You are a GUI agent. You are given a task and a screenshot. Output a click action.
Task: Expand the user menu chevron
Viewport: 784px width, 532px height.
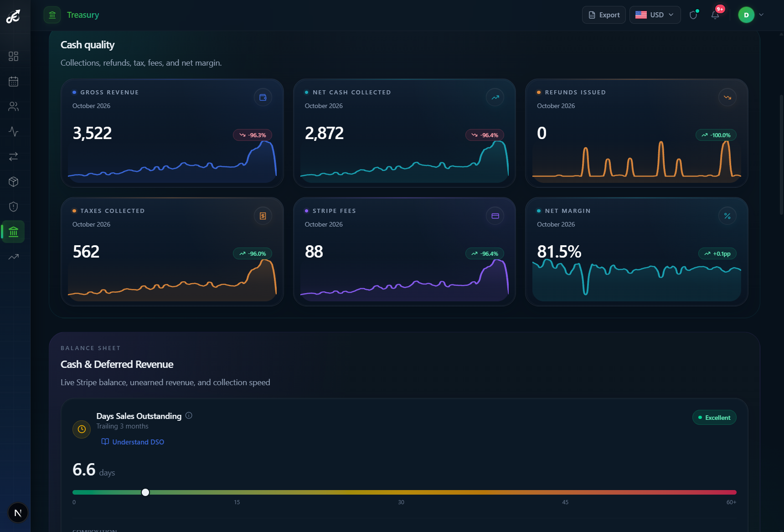click(x=761, y=15)
